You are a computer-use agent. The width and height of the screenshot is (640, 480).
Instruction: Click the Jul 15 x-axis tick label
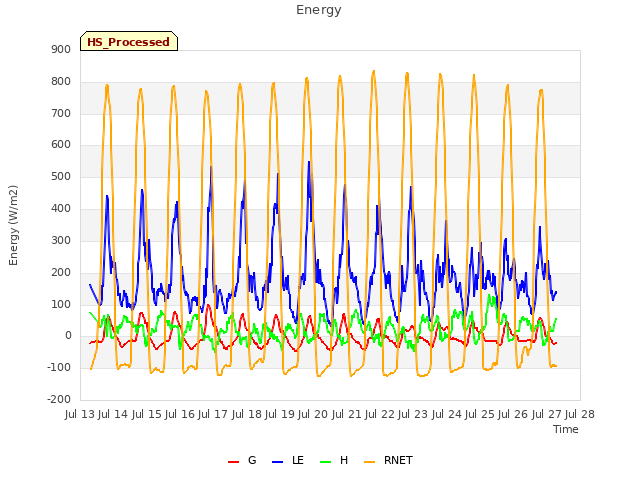[x=147, y=414]
